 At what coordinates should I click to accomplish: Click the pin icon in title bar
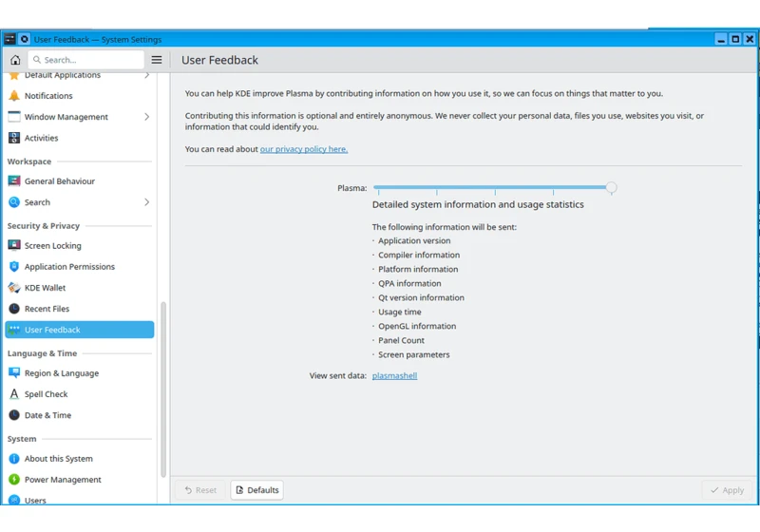click(x=25, y=39)
